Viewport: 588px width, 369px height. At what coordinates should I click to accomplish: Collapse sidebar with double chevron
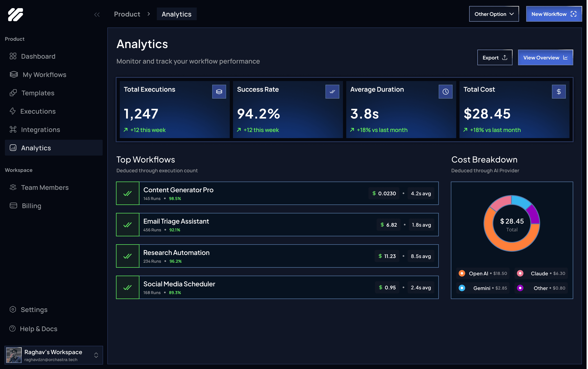[97, 15]
